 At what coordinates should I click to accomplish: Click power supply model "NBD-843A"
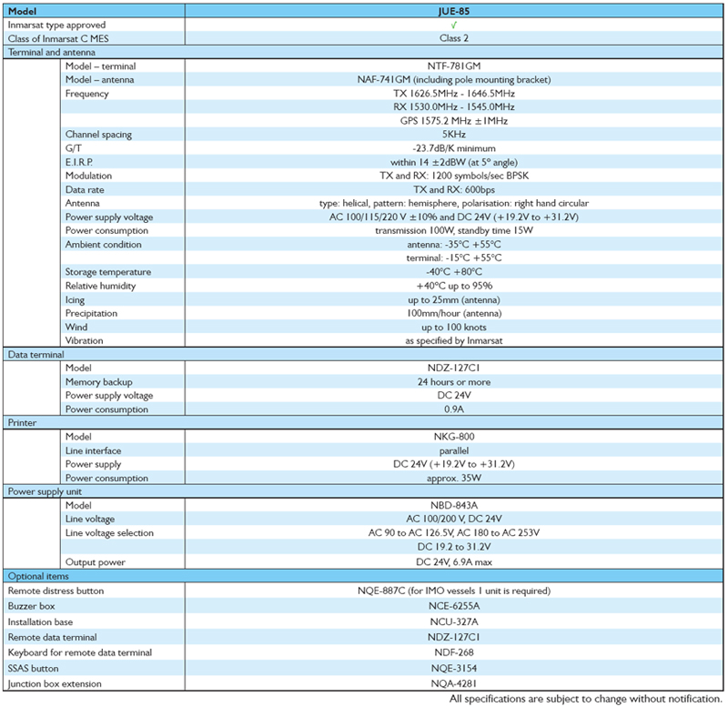tap(453, 505)
